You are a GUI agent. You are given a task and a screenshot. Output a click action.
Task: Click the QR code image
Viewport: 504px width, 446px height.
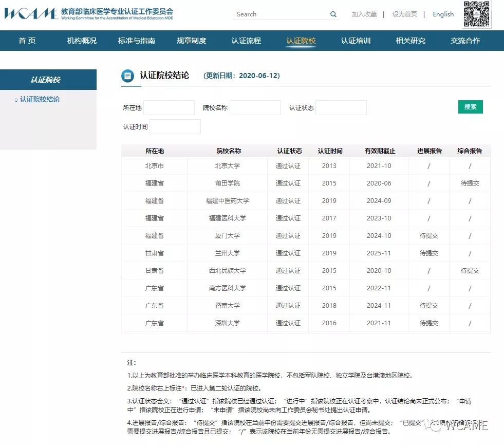pos(477,14)
